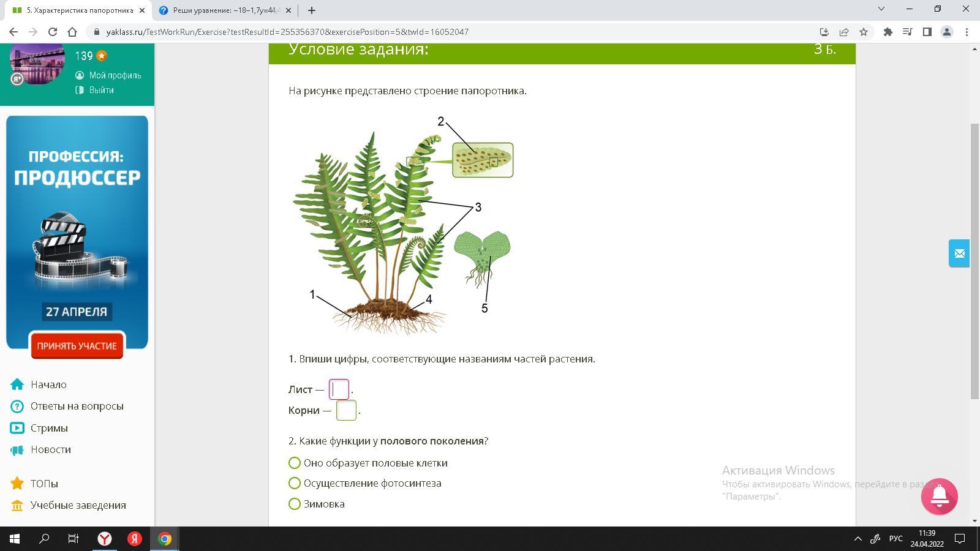This screenshot has width=980, height=551.
Task: Toggle the browser side panel icon
Action: [927, 32]
